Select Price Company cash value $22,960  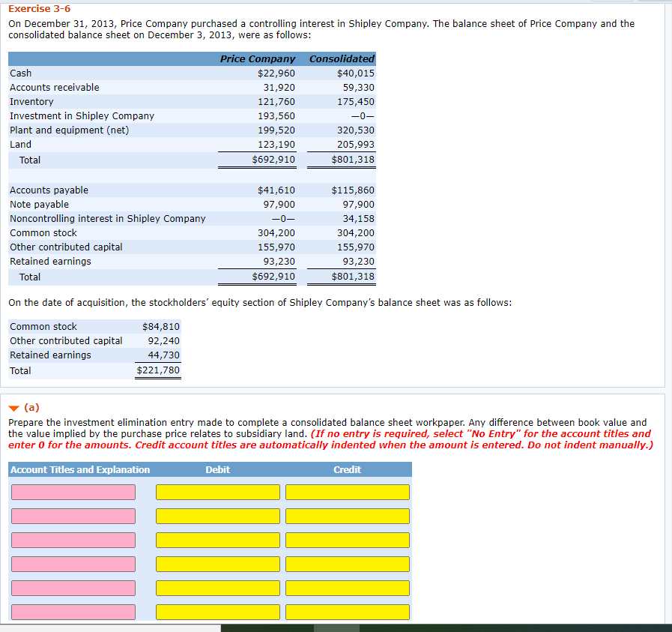[x=276, y=73]
